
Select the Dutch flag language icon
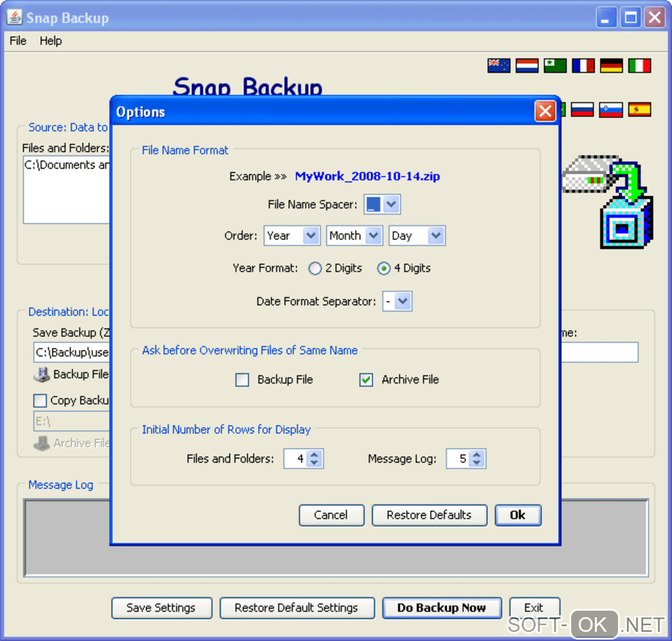tap(526, 66)
